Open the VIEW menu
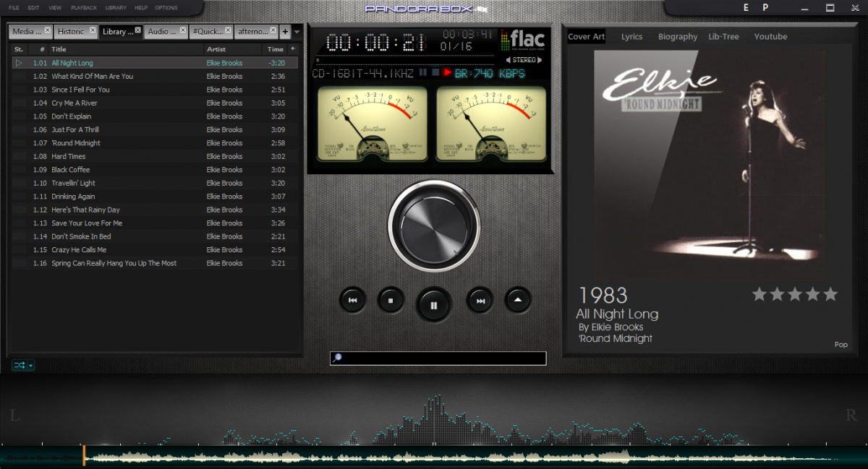The height and width of the screenshot is (469, 868). tap(55, 8)
